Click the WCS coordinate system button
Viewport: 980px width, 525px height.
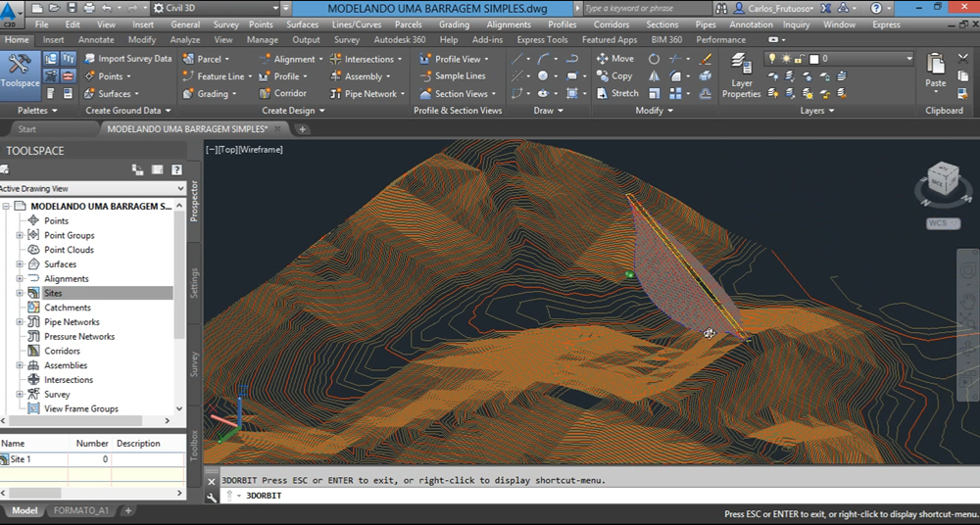pos(943,223)
